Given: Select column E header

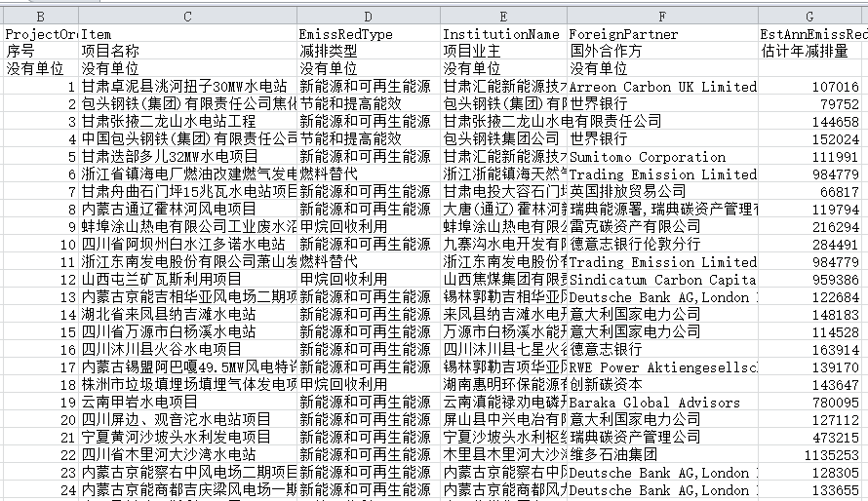Looking at the screenshot, I should [503, 17].
